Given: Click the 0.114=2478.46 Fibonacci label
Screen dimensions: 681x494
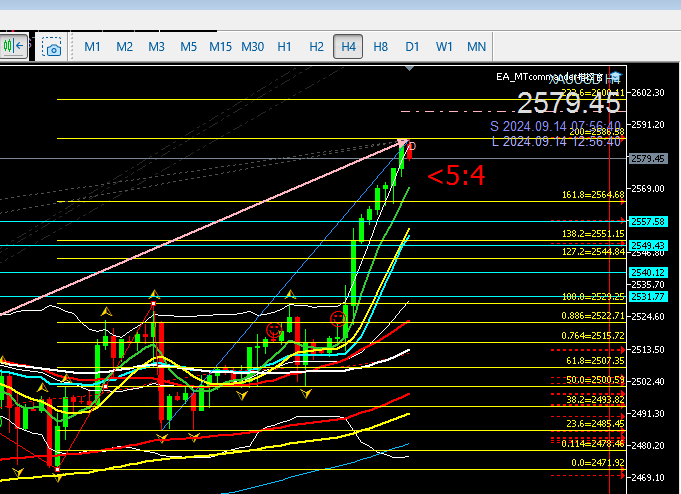Looking at the screenshot, I should coord(593,444).
